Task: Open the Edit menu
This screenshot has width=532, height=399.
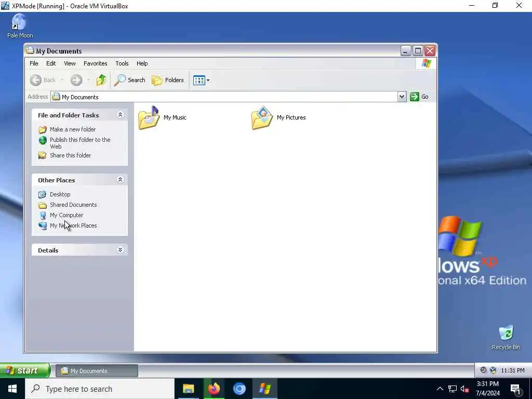Action: tap(51, 63)
